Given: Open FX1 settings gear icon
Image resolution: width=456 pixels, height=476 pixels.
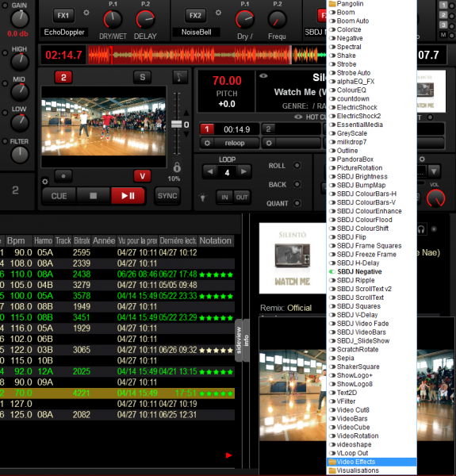Looking at the screenshot, I should 86,13.
